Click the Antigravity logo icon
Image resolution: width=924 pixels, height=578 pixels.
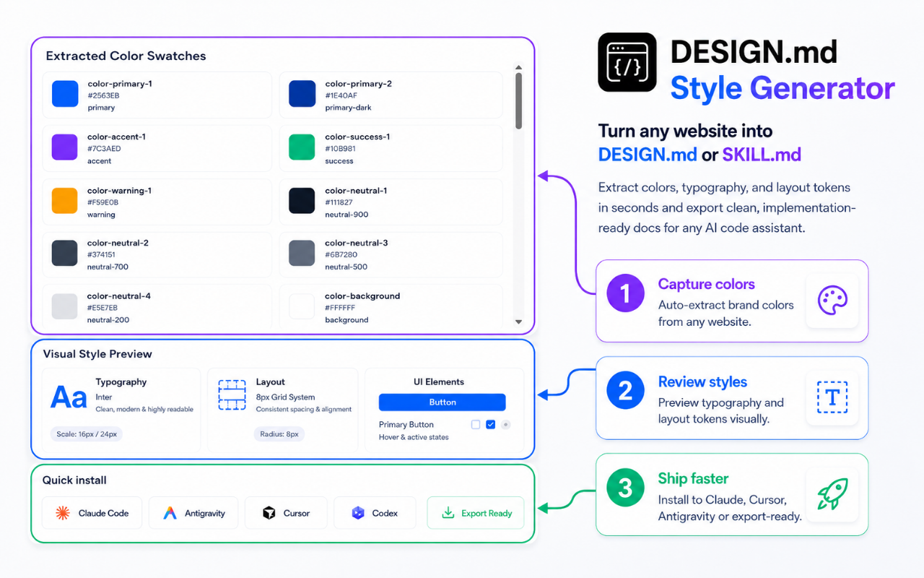pyautogui.click(x=170, y=513)
